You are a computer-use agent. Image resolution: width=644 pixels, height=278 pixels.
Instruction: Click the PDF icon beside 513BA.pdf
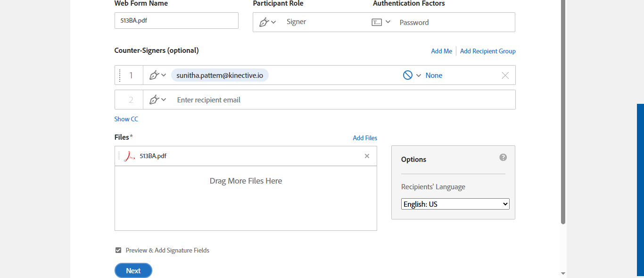(130, 156)
